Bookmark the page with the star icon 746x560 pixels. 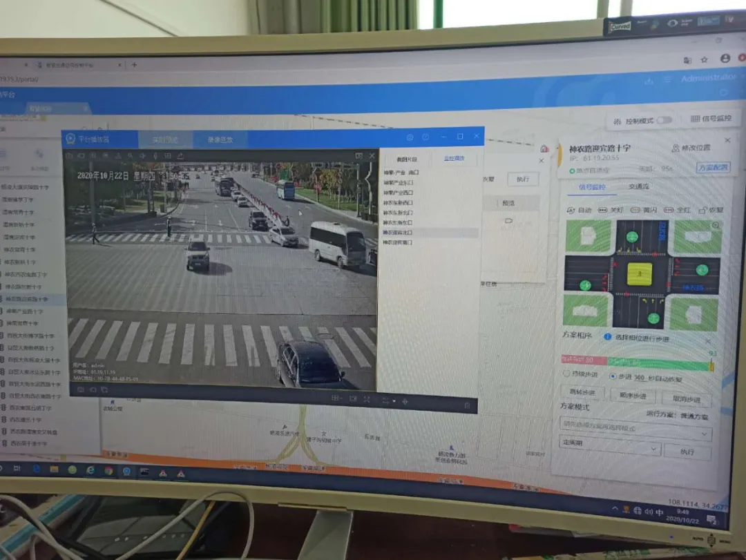(704, 59)
